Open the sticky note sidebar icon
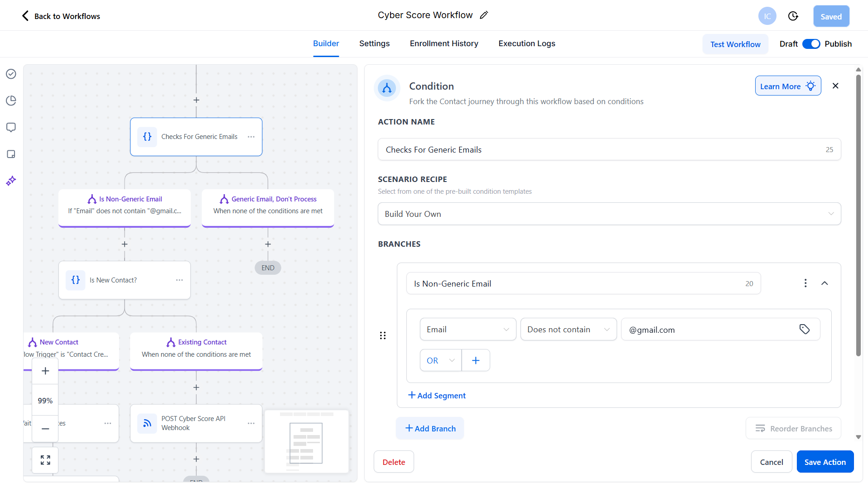Image resolution: width=868 pixels, height=488 pixels. point(11,154)
